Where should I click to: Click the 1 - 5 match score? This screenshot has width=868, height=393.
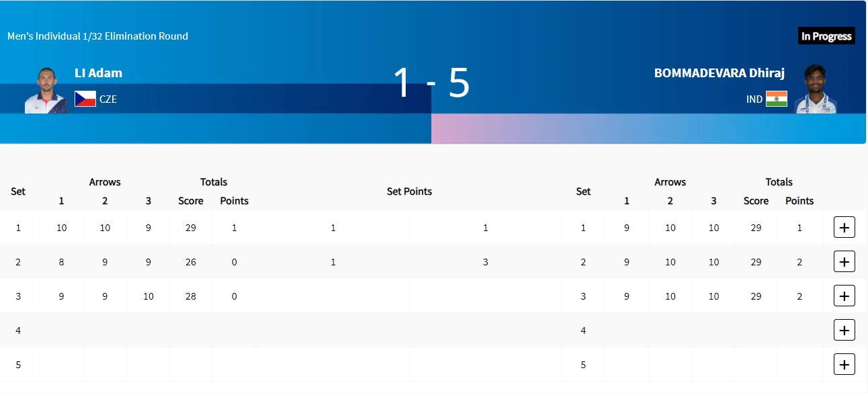pos(431,83)
